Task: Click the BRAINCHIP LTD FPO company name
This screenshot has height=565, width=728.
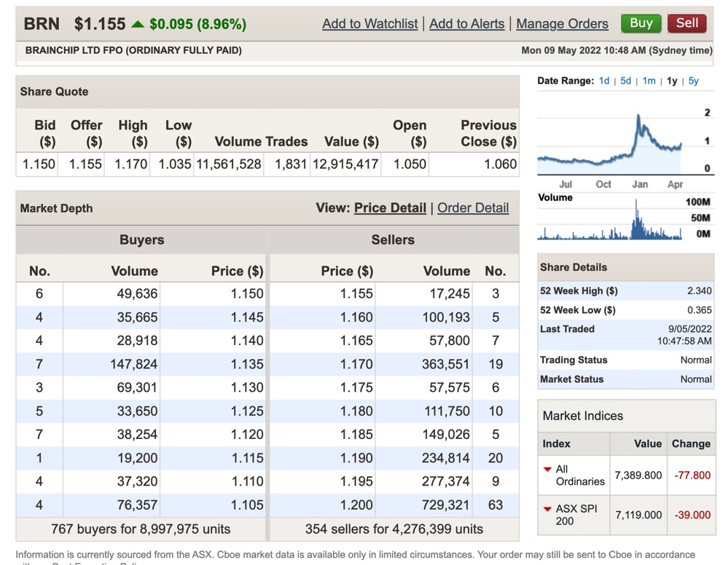Action: click(x=133, y=50)
